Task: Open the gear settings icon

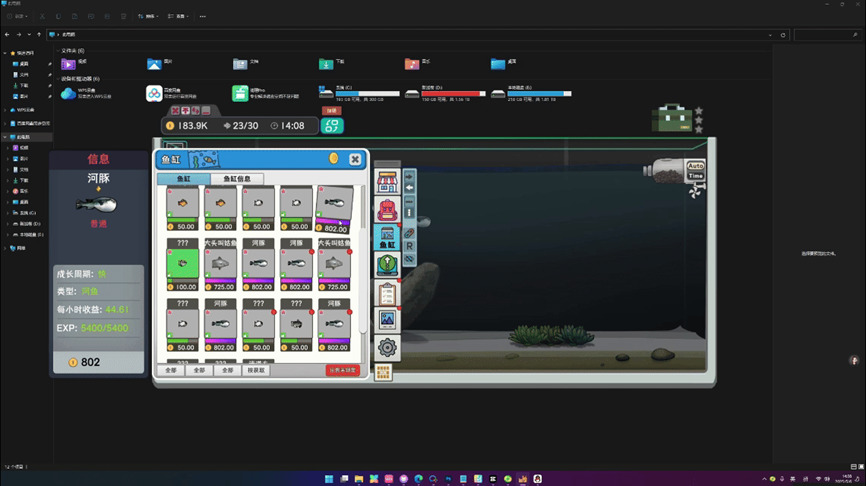Action: [x=387, y=347]
